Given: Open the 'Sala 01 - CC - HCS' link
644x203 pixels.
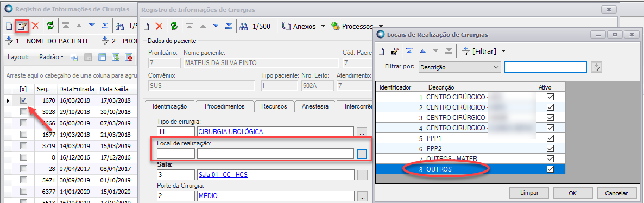Looking at the screenshot, I should pyautogui.click(x=223, y=175).
